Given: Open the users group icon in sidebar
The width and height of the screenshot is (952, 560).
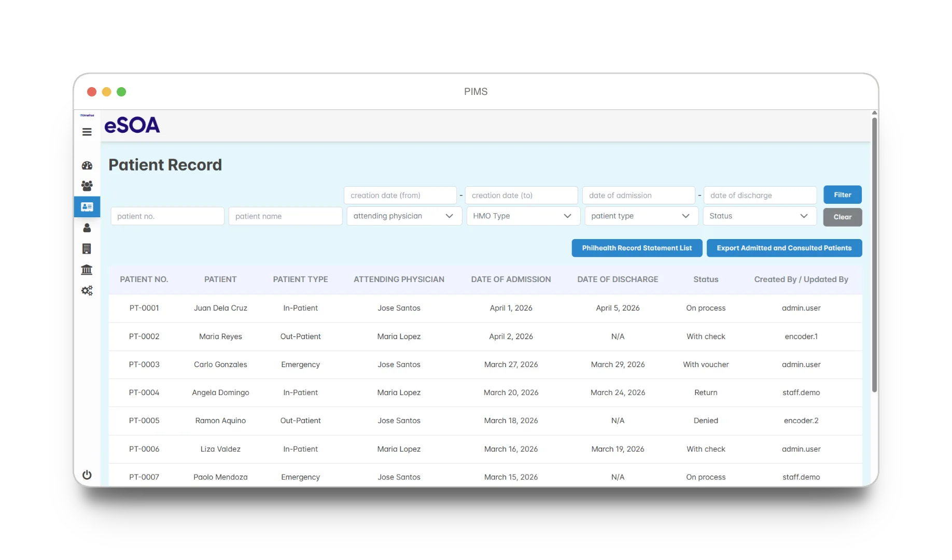Looking at the screenshot, I should (87, 186).
